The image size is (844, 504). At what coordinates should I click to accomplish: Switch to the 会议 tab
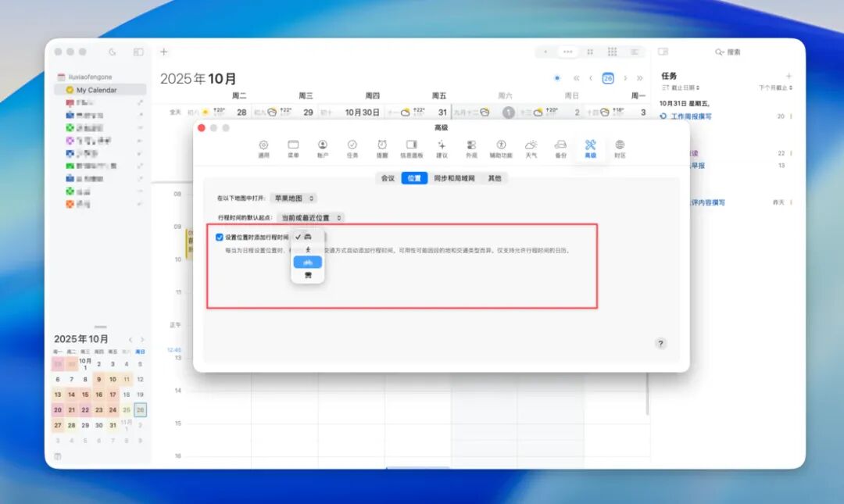point(388,178)
